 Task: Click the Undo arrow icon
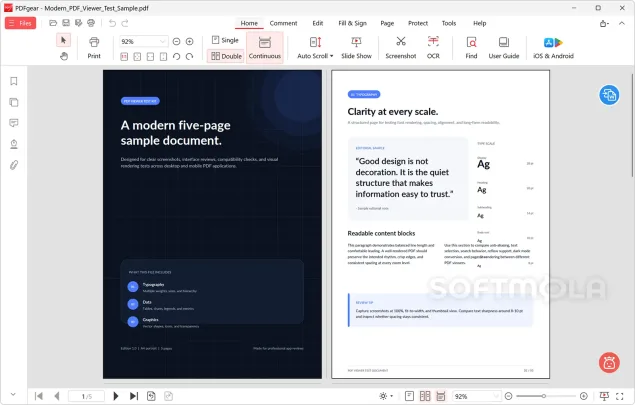pyautogui.click(x=112, y=23)
